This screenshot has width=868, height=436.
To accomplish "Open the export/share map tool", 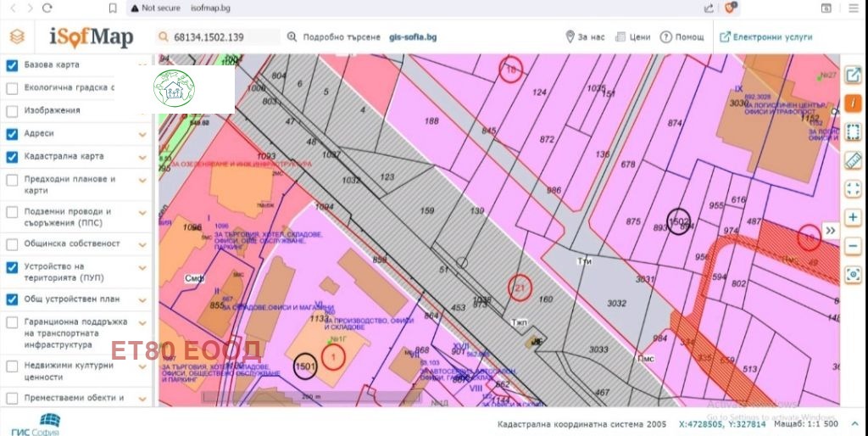I will coord(853,75).
